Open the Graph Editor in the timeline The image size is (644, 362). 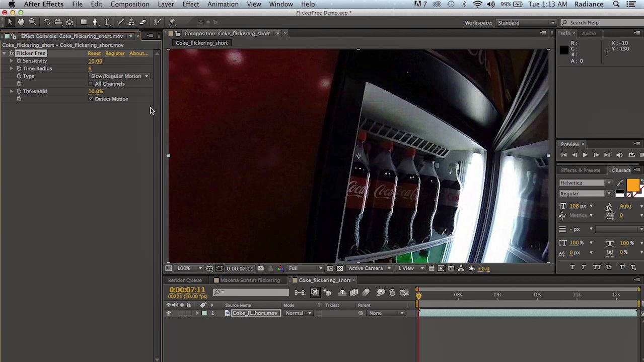405,292
